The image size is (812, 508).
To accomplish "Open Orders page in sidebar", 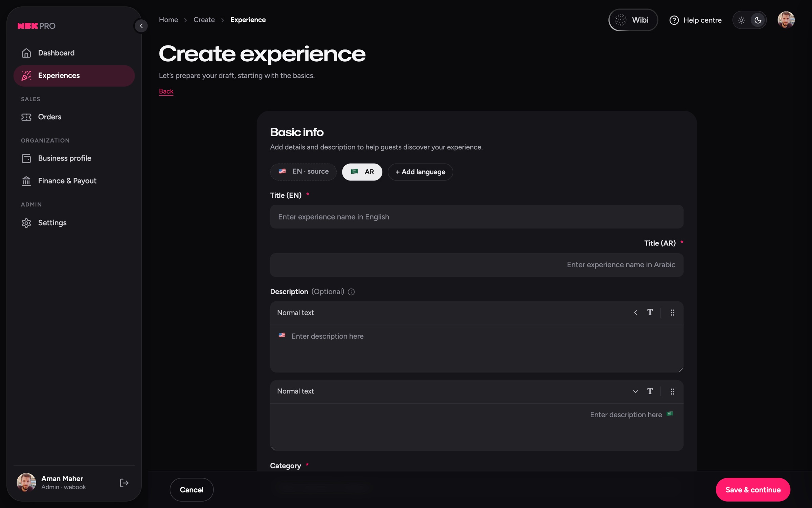I will 74,117.
